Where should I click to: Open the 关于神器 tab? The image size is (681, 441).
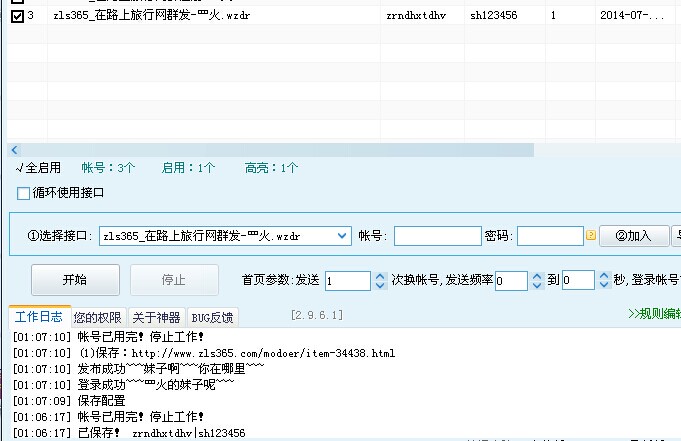(x=156, y=318)
